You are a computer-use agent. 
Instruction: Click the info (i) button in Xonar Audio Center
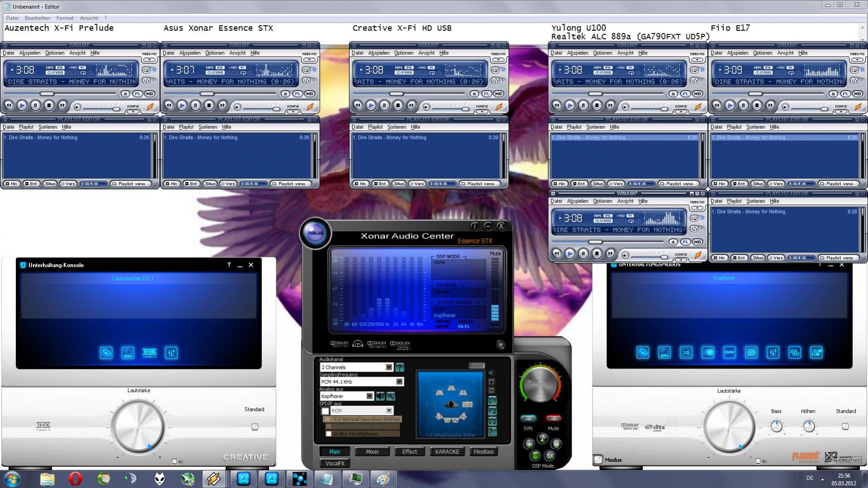tap(474, 226)
